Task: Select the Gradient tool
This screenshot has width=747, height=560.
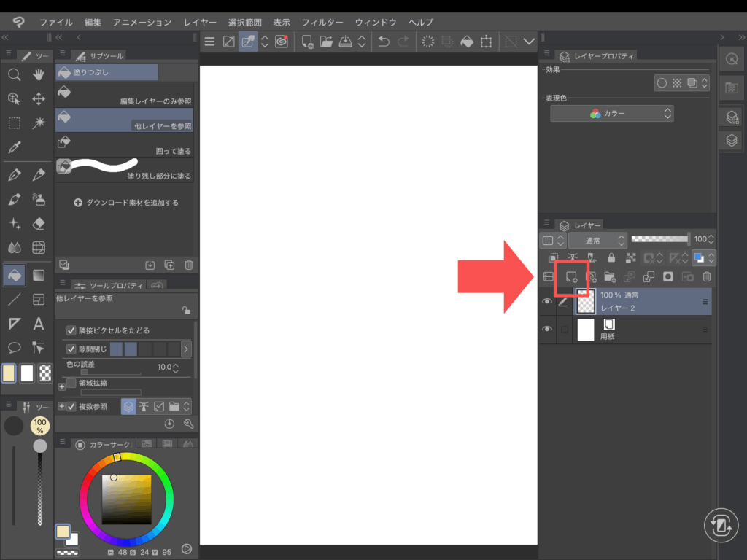Action: tap(39, 275)
